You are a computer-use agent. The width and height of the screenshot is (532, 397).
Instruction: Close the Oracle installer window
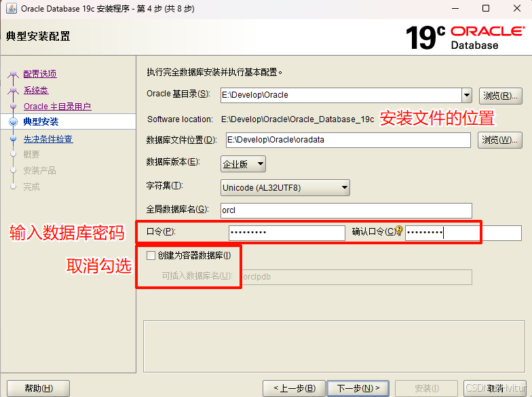click(517, 8)
